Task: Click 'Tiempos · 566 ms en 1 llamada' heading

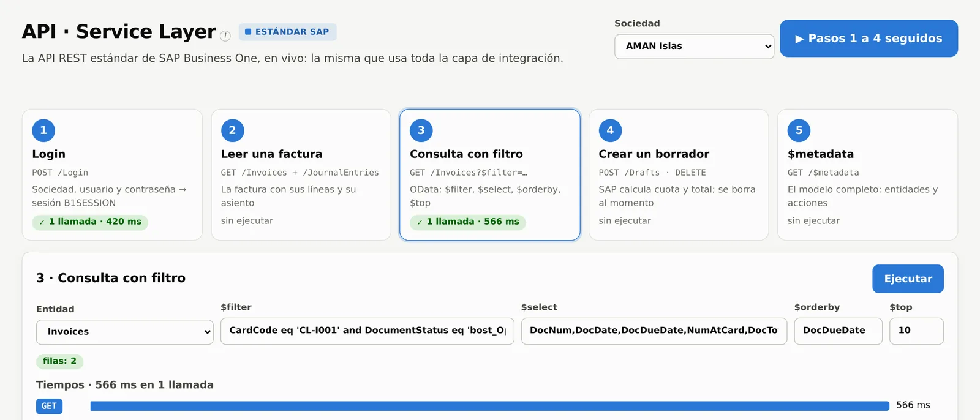Action: (x=125, y=385)
